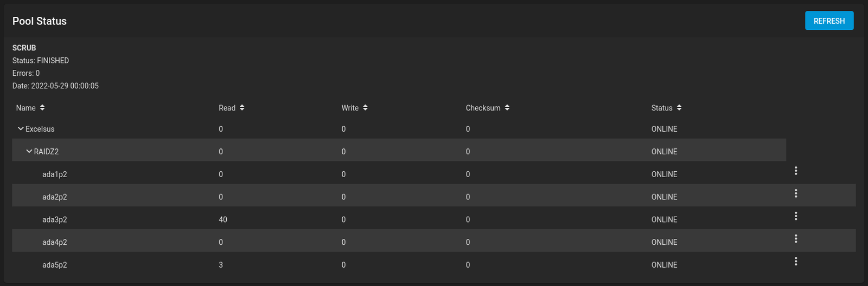Screen dimensions: 868x286
Task: Select the ada3p2 disk row
Action: pyautogui.click(x=434, y=219)
